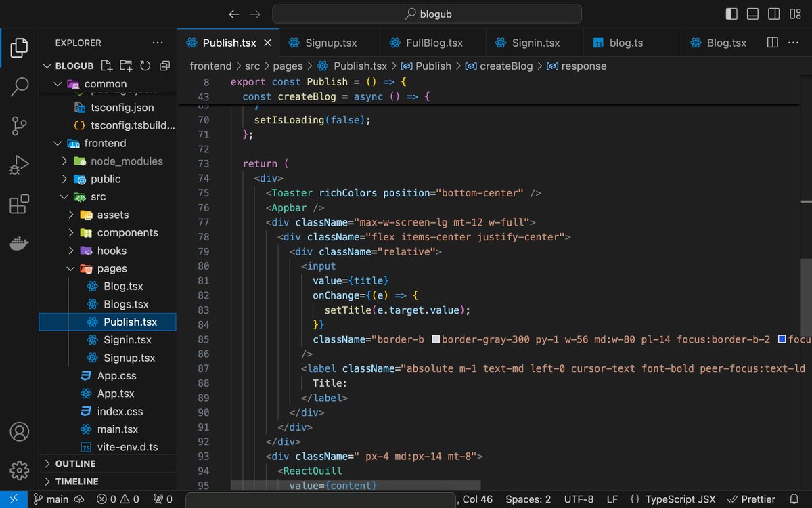Click the blogub command center search box
This screenshot has height=508, width=812.
(427, 14)
